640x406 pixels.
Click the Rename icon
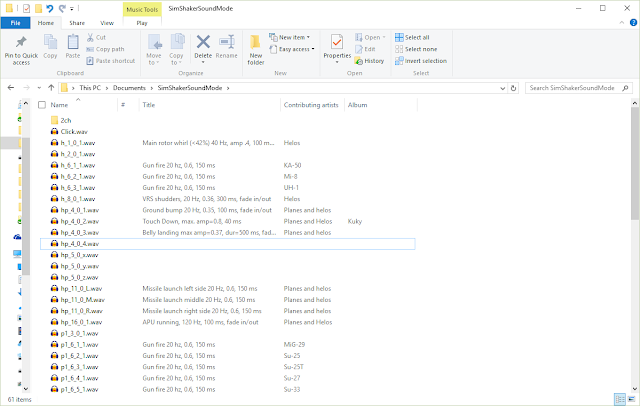coord(227,42)
